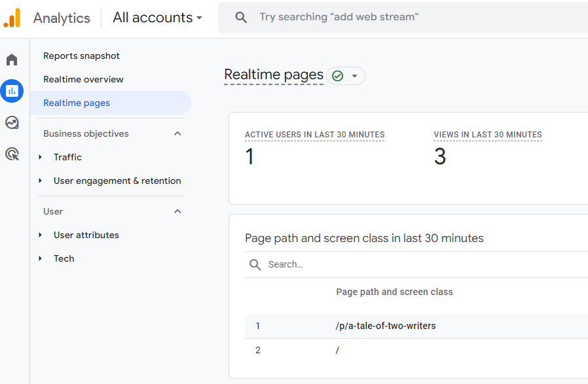Click the Google Analytics logo
The width and height of the screenshot is (588, 384).
coord(13,18)
